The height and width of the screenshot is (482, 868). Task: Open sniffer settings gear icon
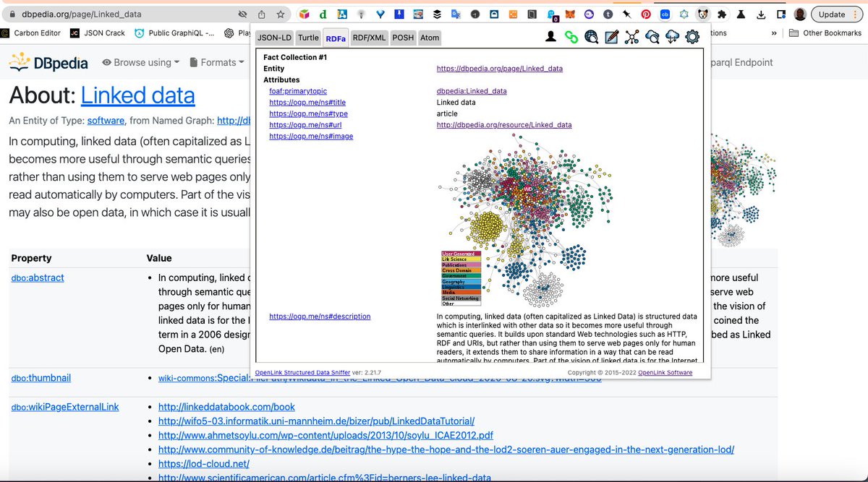692,37
